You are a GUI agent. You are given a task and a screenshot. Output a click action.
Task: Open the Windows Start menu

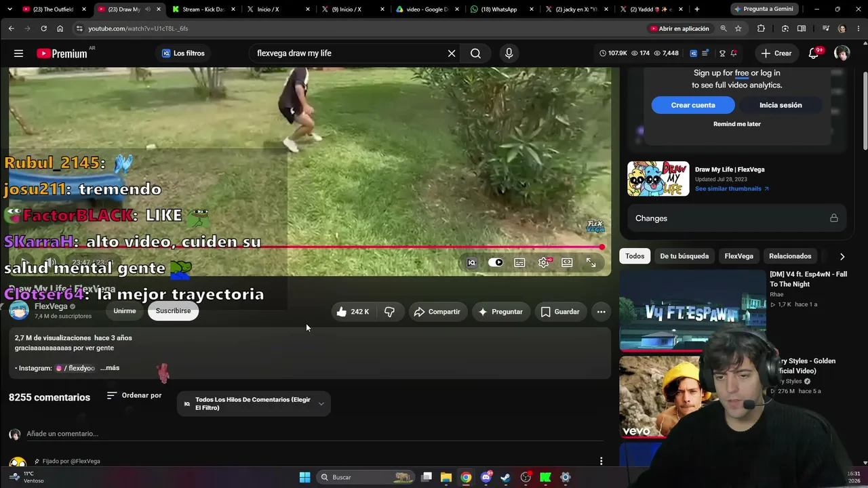(305, 477)
